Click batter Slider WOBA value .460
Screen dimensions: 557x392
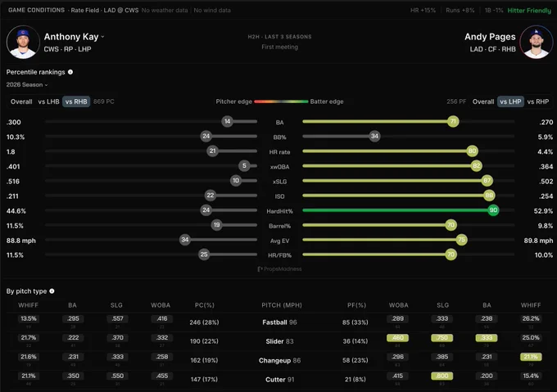(397, 338)
